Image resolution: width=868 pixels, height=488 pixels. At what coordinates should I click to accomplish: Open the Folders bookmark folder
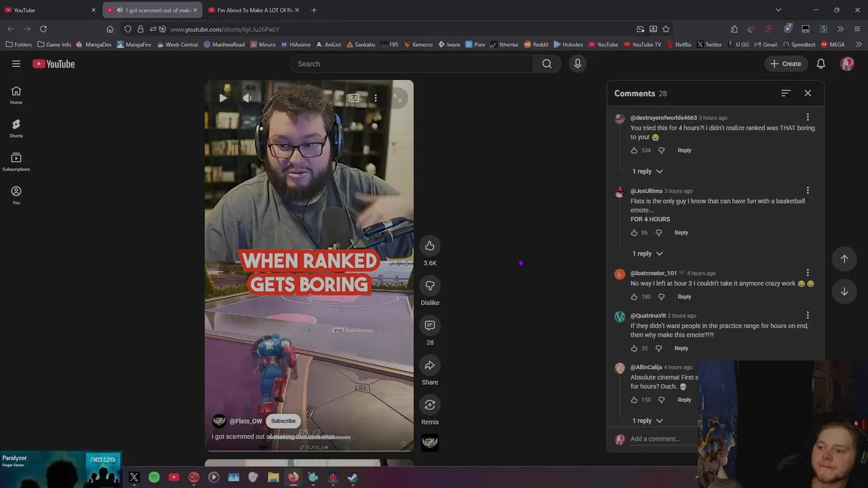click(18, 45)
